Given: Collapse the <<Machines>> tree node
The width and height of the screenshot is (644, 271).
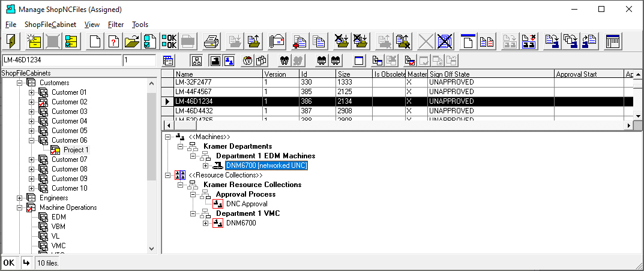Looking at the screenshot, I should [167, 137].
